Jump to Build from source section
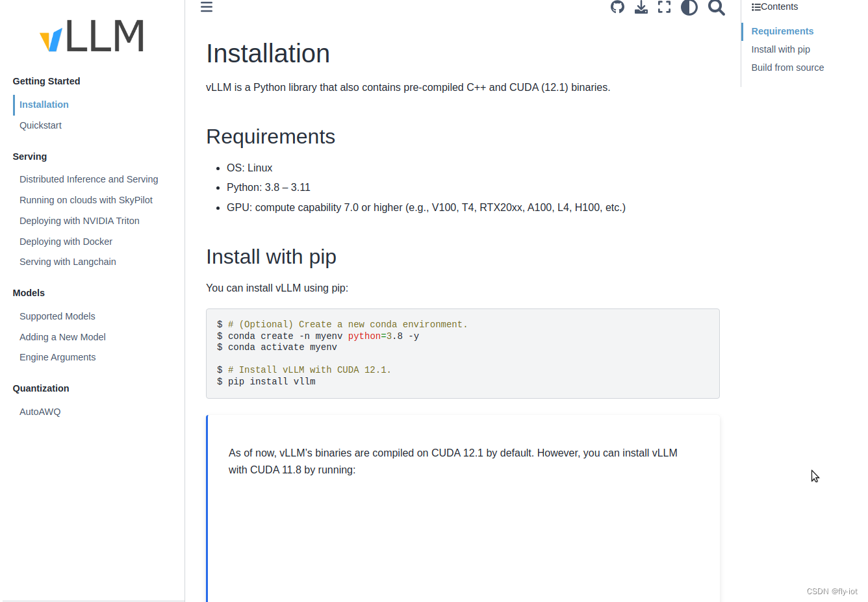Viewport: 868px width, 602px height. click(x=787, y=68)
